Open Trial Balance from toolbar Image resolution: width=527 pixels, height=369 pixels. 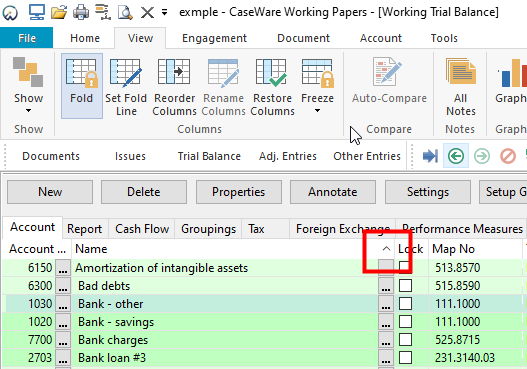[209, 156]
